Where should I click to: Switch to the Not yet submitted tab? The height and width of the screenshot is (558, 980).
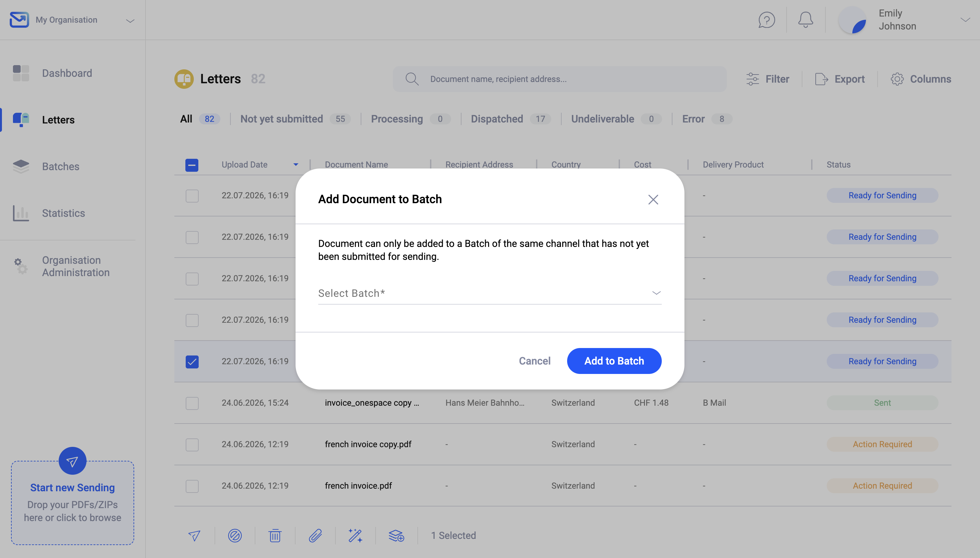coord(295,119)
